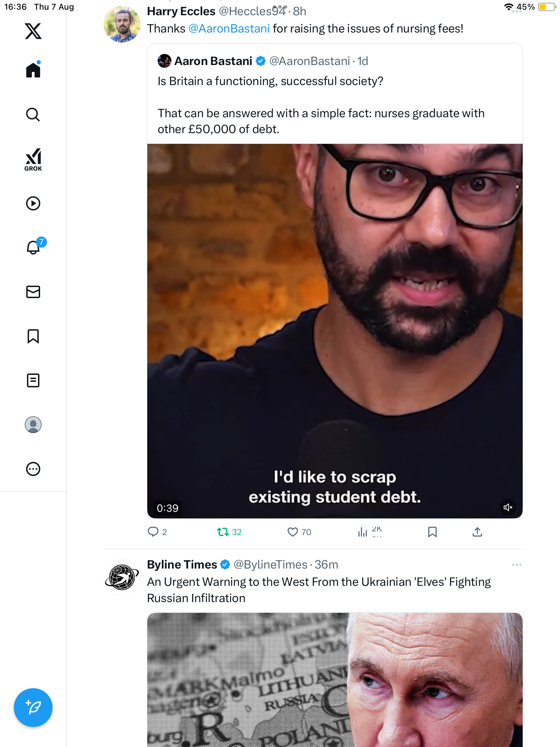Share the Harry Eccles post
Viewport: 560px width, 747px height.
click(x=477, y=532)
